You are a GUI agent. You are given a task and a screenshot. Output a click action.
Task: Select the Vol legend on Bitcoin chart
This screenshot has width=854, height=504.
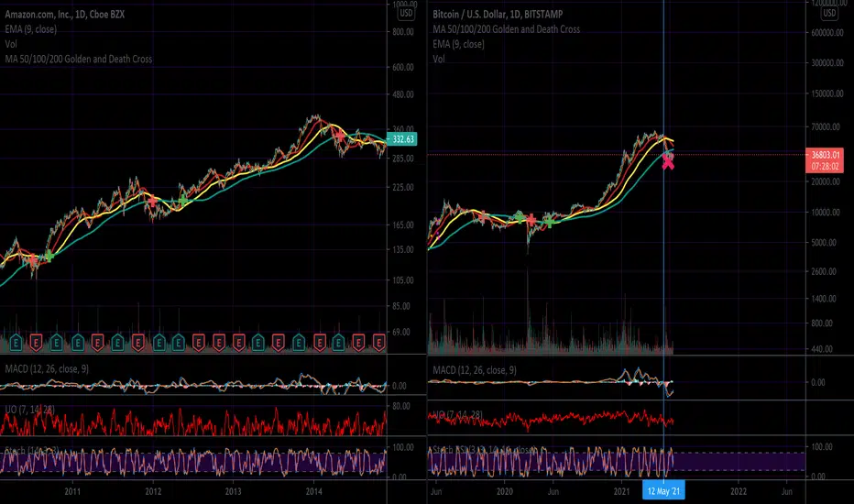(x=439, y=59)
